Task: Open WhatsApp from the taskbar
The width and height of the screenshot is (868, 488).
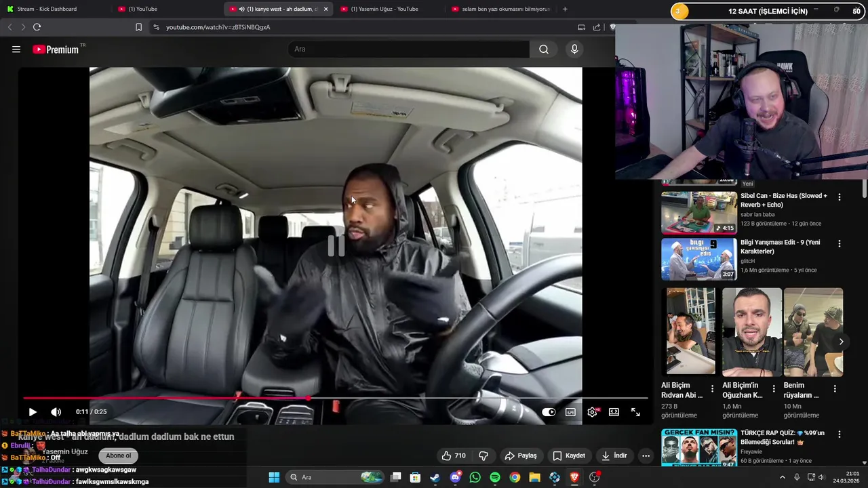Action: coord(475,477)
